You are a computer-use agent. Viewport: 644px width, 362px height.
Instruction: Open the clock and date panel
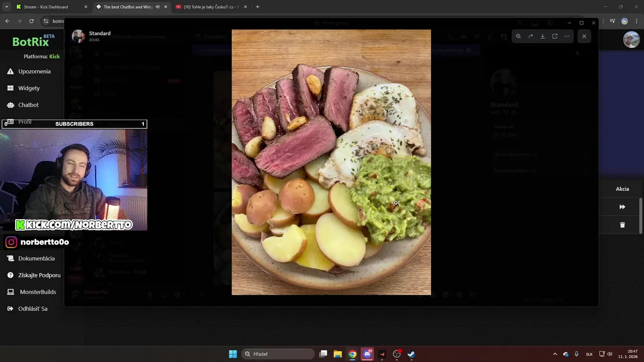[x=628, y=354]
